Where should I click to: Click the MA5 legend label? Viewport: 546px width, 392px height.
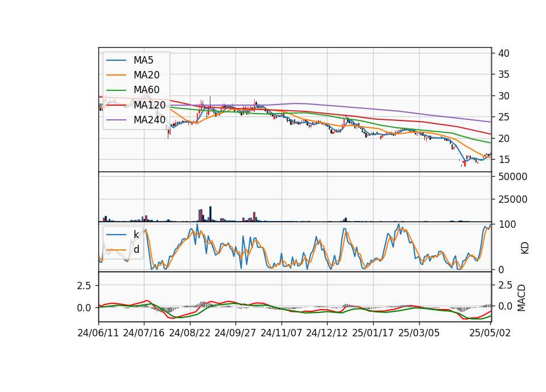(143, 60)
